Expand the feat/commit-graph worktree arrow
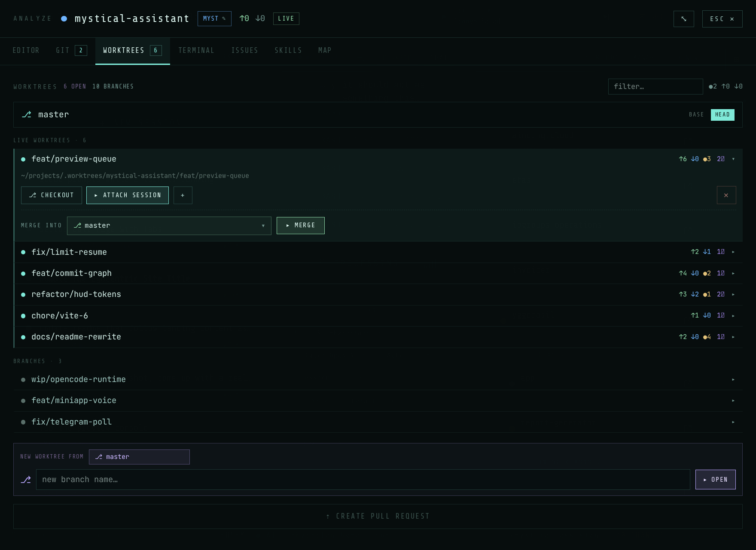This screenshot has width=756, height=550. pos(733,273)
